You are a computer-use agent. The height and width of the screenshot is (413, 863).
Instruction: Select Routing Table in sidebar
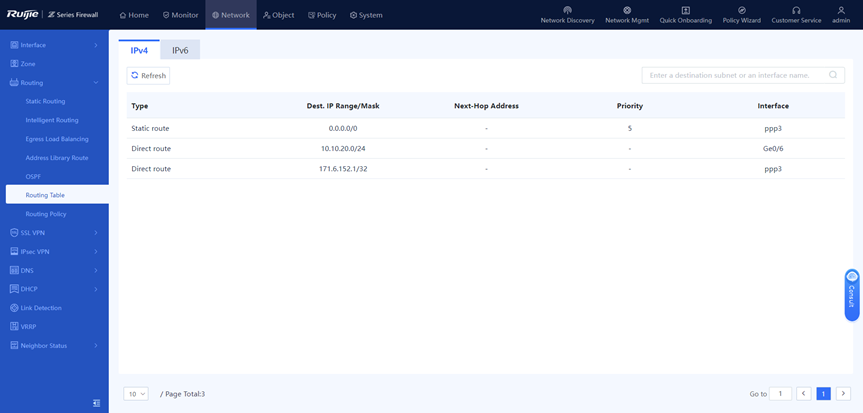[x=57, y=195]
